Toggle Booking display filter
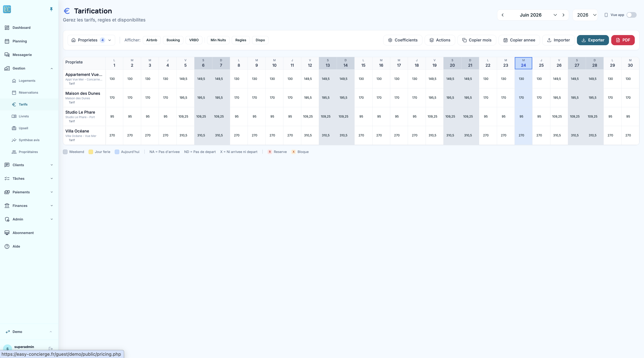Screen dimensions: 644x358 pyautogui.click(x=173, y=40)
